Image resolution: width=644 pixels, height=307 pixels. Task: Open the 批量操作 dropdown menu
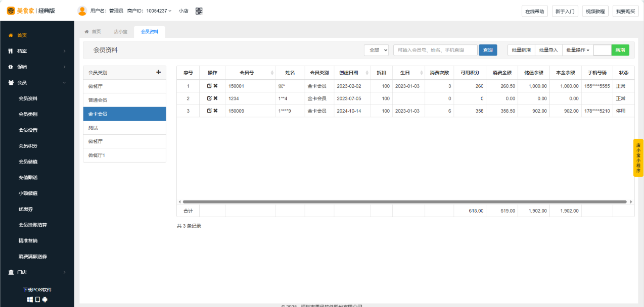coord(577,50)
